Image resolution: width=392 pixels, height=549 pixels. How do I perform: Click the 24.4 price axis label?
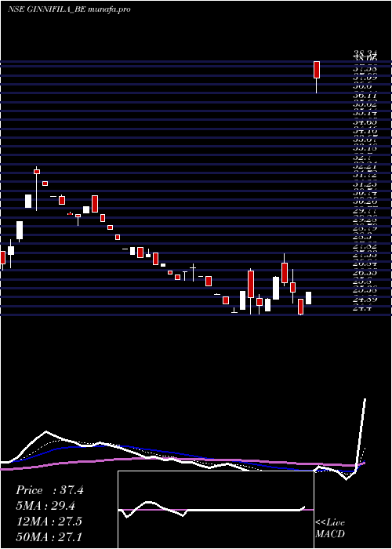tap(362, 309)
